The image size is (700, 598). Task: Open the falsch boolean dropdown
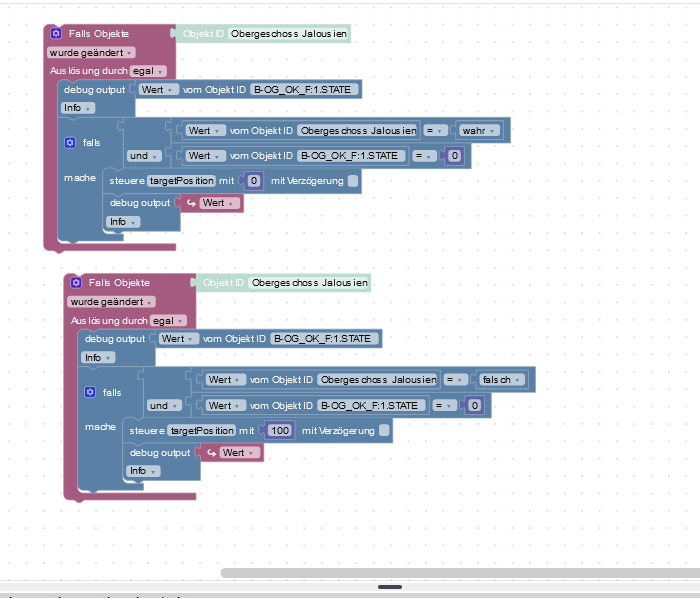click(500, 380)
